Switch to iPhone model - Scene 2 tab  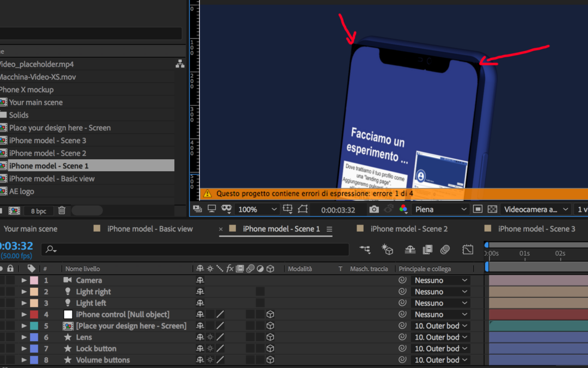pos(409,228)
